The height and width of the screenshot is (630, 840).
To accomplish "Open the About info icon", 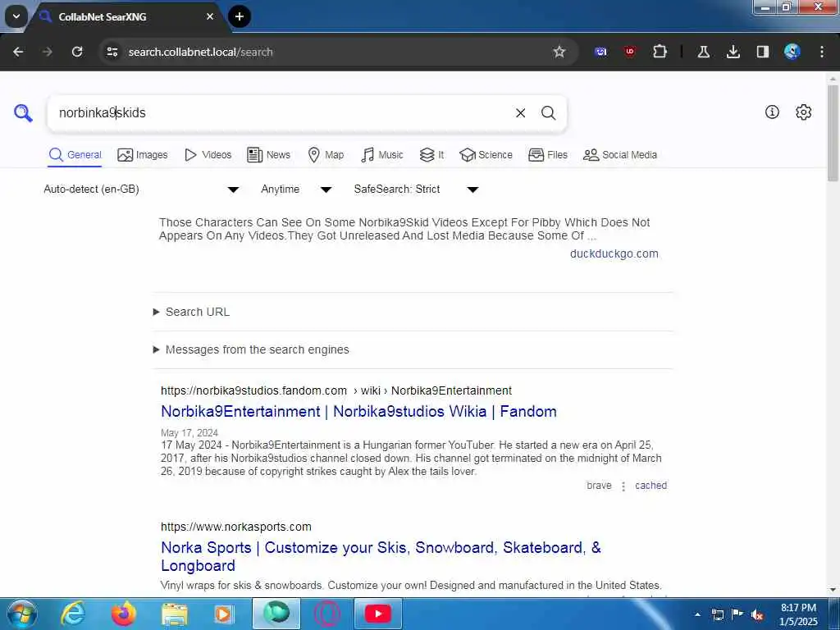I will (x=772, y=112).
